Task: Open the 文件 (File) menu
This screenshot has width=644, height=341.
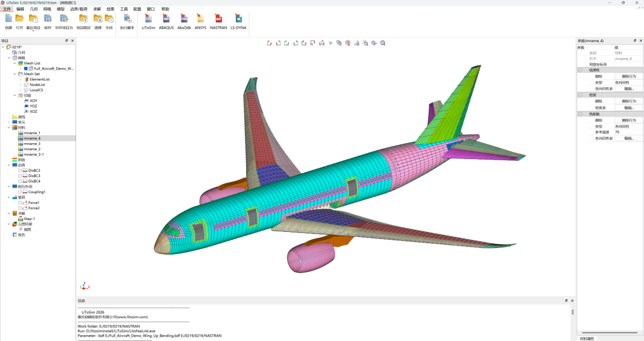Action: (7, 9)
